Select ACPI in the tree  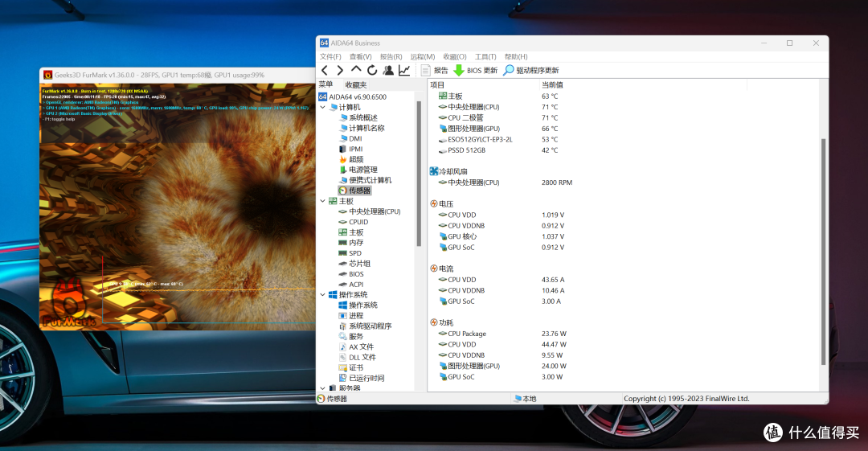tap(351, 285)
